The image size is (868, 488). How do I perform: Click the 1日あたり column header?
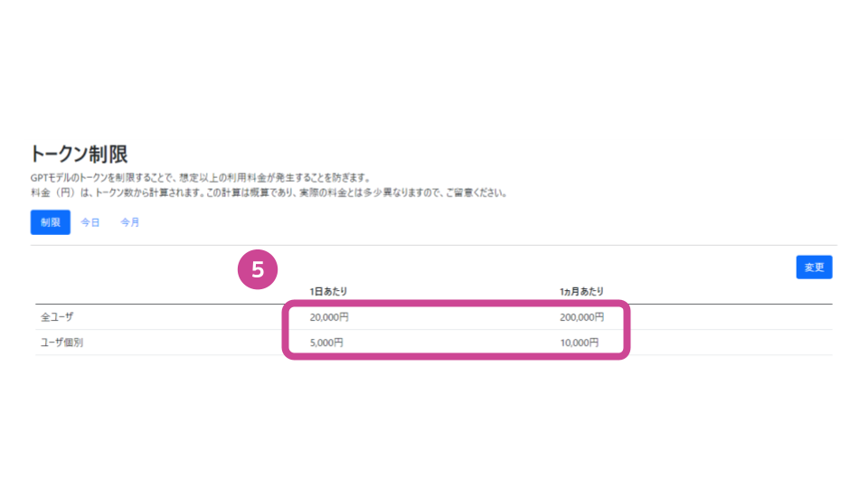[x=328, y=292]
